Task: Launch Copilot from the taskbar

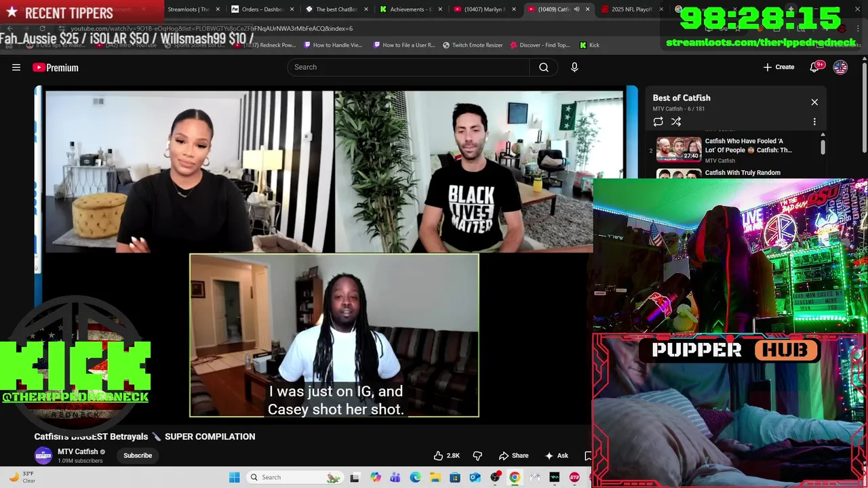Action: 375,477
